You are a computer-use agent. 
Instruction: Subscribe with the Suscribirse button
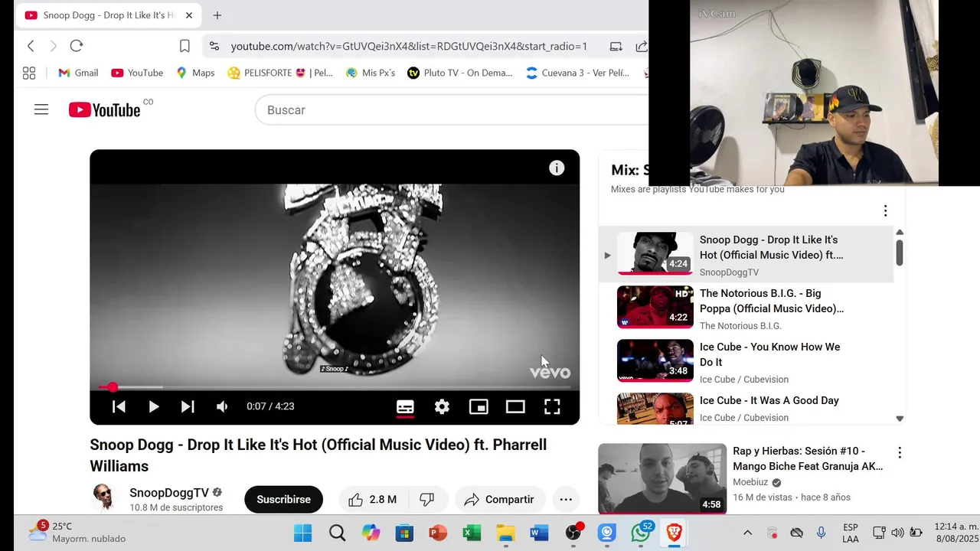[283, 499]
